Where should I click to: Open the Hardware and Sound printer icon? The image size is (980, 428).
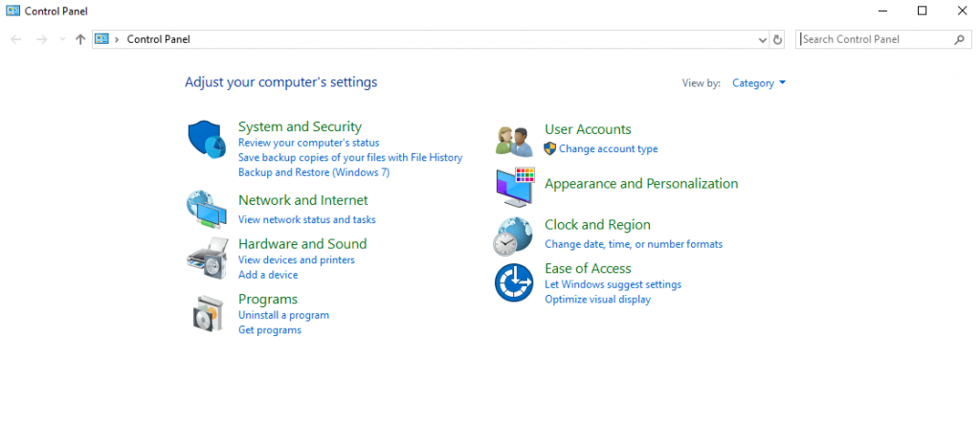click(207, 258)
